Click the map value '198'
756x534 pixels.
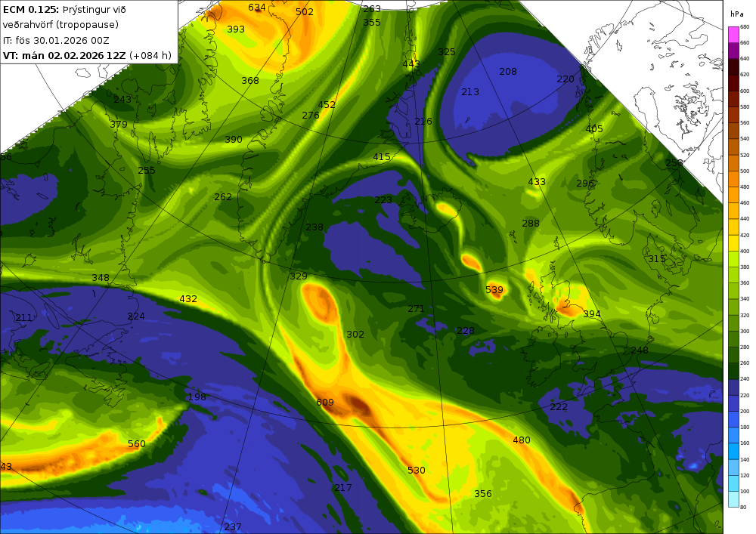pos(197,397)
